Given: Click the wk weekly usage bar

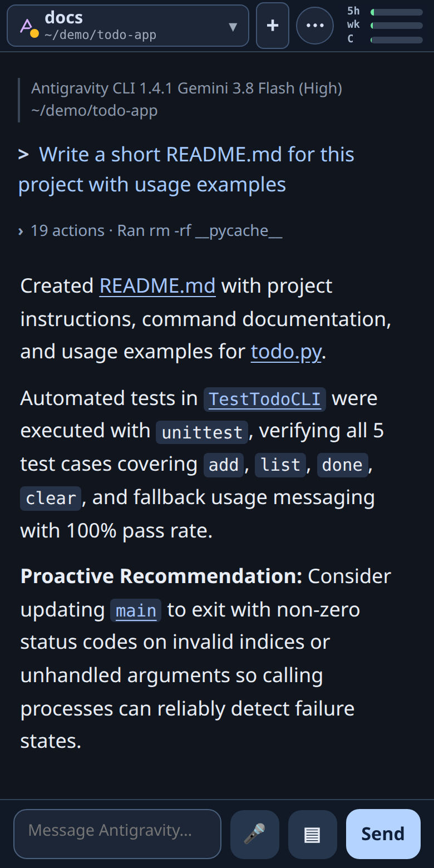Looking at the screenshot, I should pos(397,26).
